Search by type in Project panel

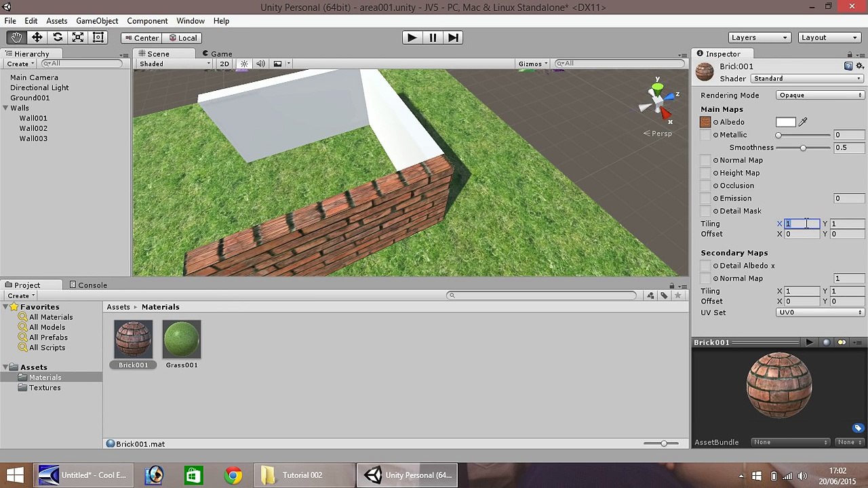pos(650,296)
